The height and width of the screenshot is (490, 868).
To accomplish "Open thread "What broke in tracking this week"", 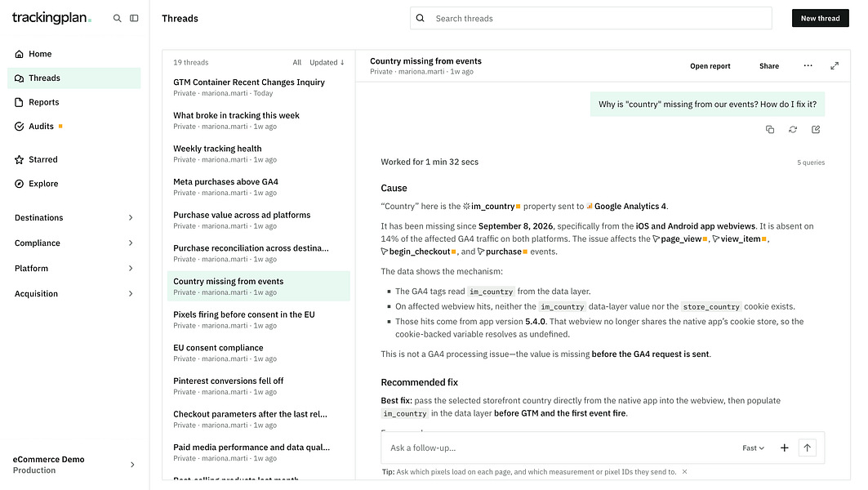I will 259,121.
